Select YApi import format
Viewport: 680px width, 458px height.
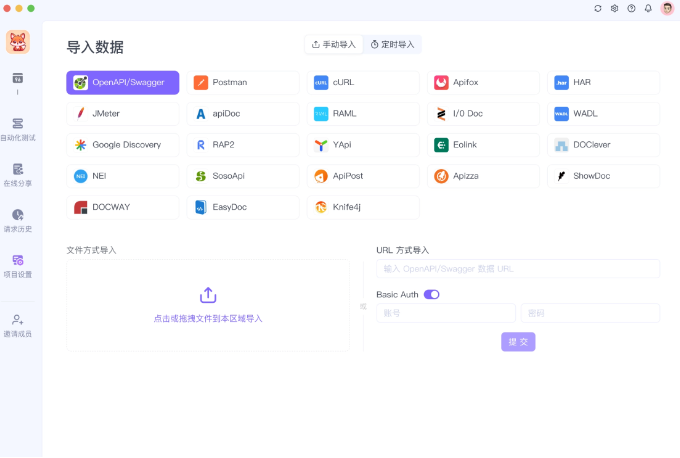click(363, 145)
